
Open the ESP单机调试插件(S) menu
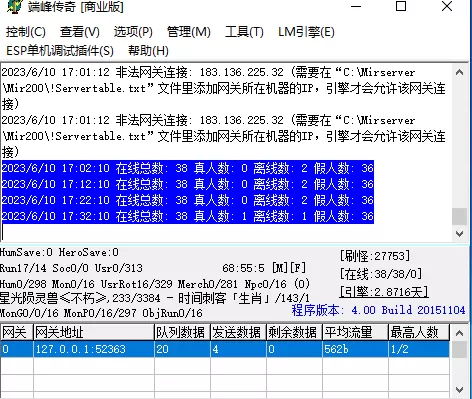pos(60,51)
